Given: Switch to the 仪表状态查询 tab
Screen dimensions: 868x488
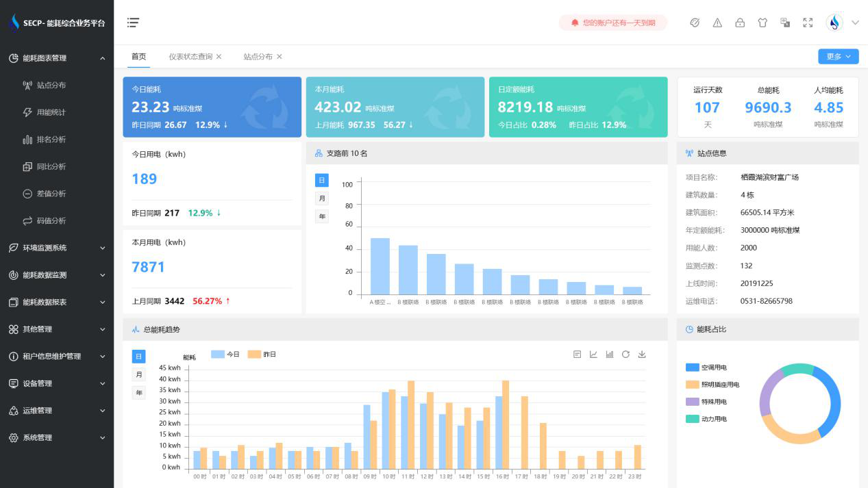Looking at the screenshot, I should (191, 57).
